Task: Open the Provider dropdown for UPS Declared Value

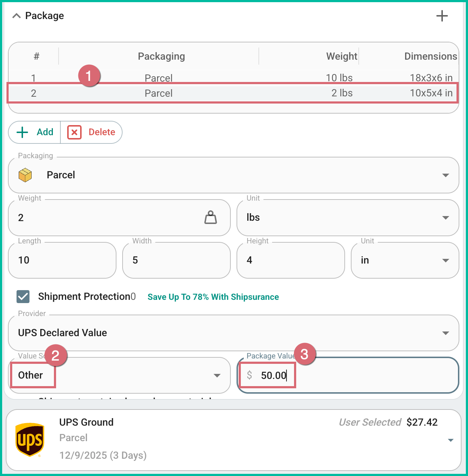Action: coord(446,333)
